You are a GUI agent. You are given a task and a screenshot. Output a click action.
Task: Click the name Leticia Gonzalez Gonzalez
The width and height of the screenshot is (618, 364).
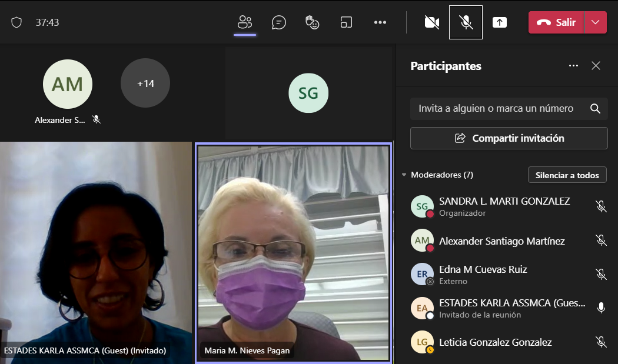tap(496, 342)
